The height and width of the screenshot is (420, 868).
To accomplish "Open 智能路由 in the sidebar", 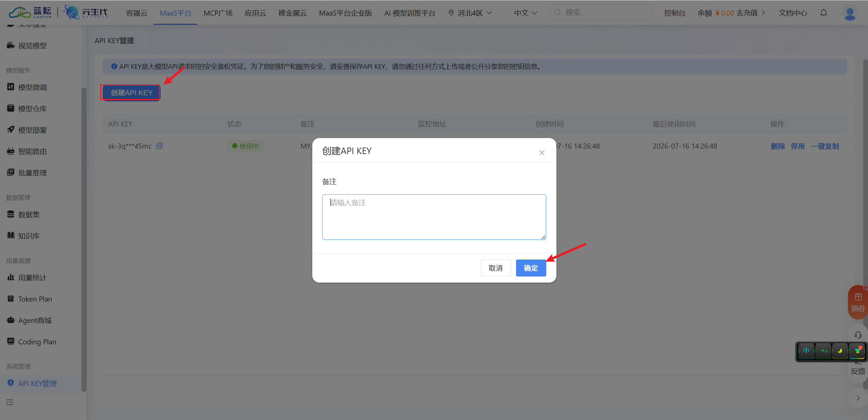I will [41, 151].
